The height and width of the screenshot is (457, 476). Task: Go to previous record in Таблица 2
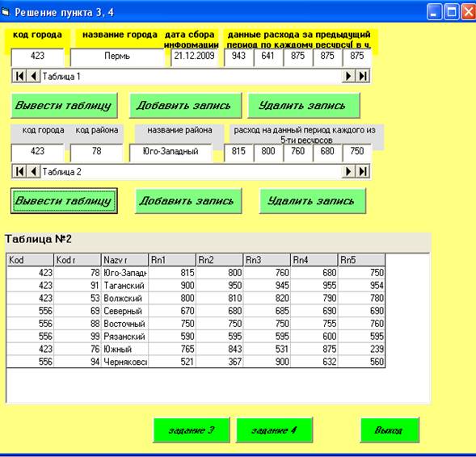pyautogui.click(x=33, y=172)
